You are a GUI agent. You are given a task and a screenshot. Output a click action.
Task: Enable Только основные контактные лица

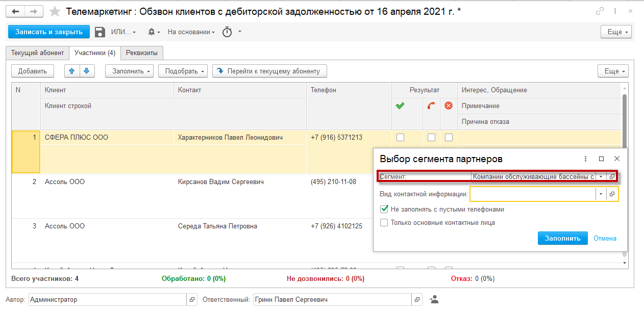click(x=384, y=222)
